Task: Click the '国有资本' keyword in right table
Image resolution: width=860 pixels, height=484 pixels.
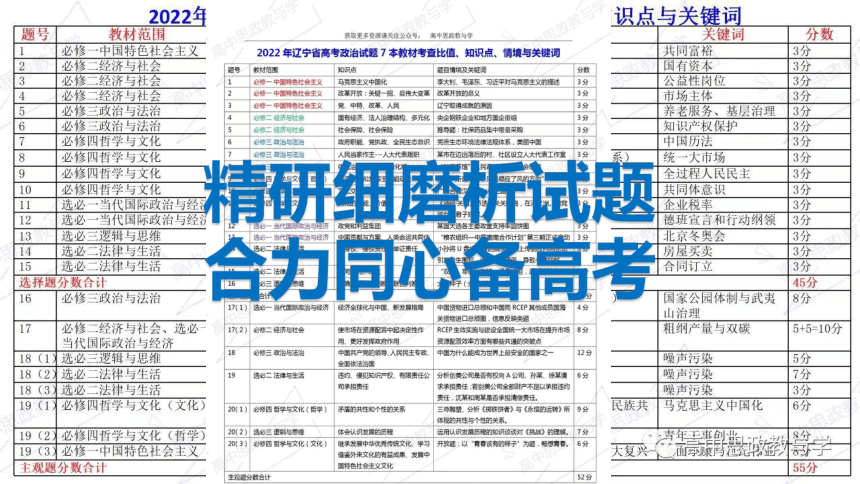Action: point(688,66)
